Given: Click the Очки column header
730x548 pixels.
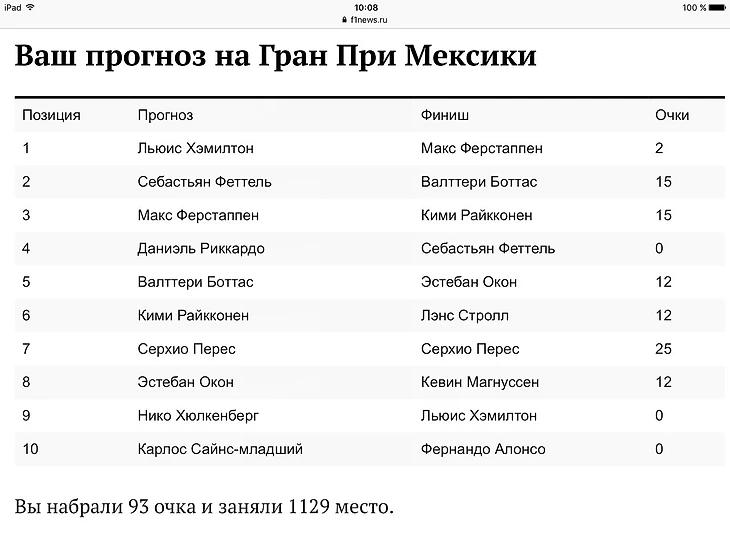Looking at the screenshot, I should [672, 115].
